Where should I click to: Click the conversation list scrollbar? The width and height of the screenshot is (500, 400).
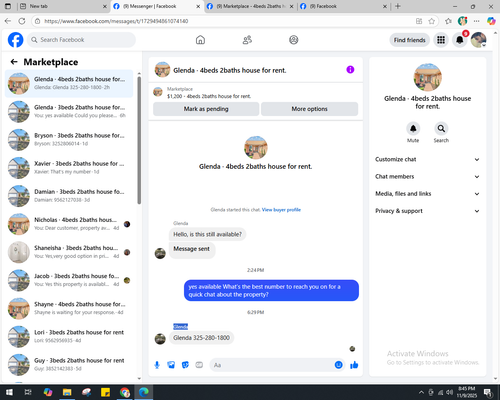[139, 140]
